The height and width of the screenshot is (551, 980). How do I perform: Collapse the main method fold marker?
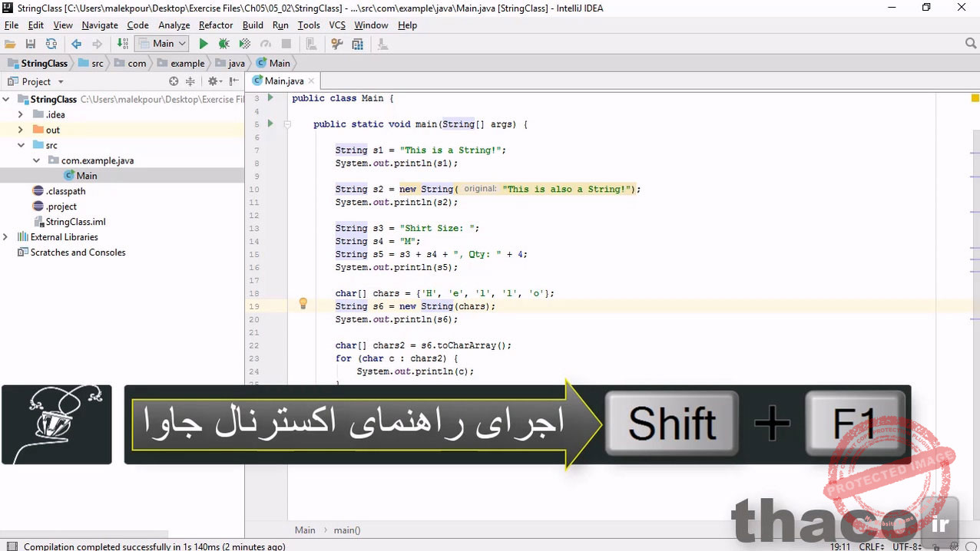(287, 124)
